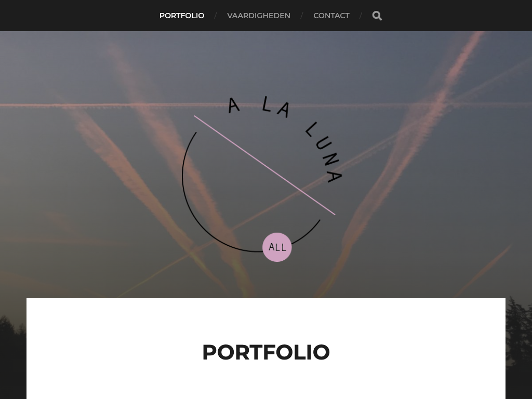Screen dimensions: 532x399
Task: Go to the Vaardigheden page
Action: (x=259, y=16)
